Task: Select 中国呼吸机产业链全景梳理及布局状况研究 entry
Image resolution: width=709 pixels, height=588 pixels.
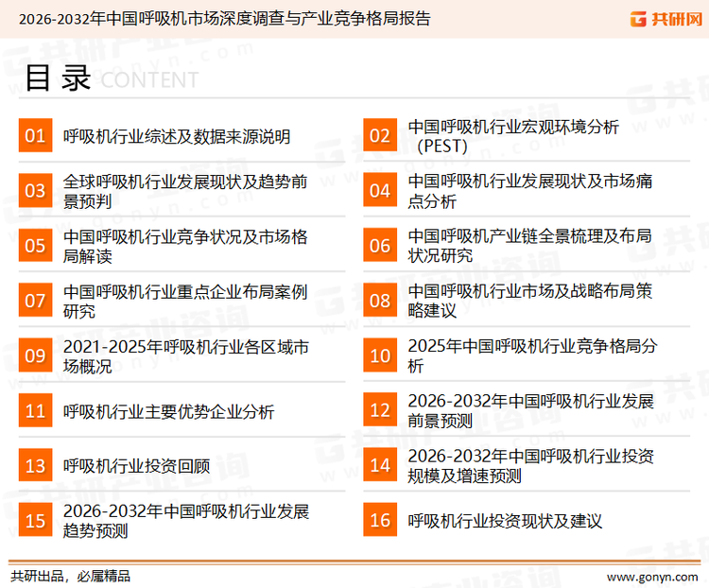Action: (x=530, y=246)
